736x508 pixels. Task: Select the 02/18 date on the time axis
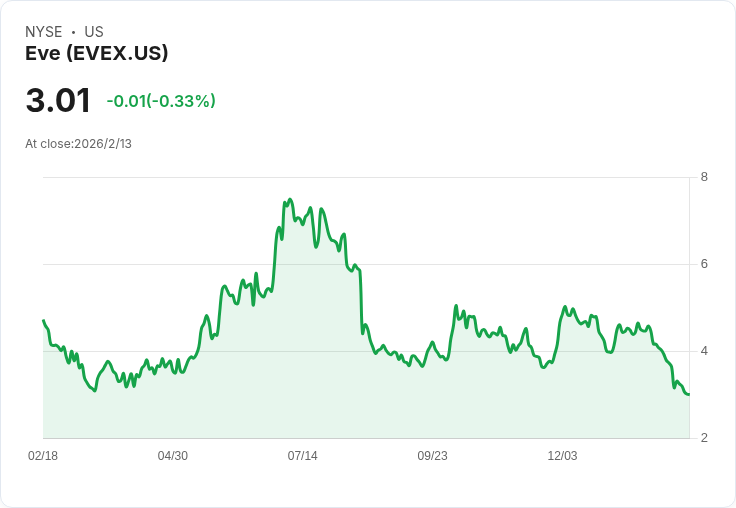tap(43, 456)
